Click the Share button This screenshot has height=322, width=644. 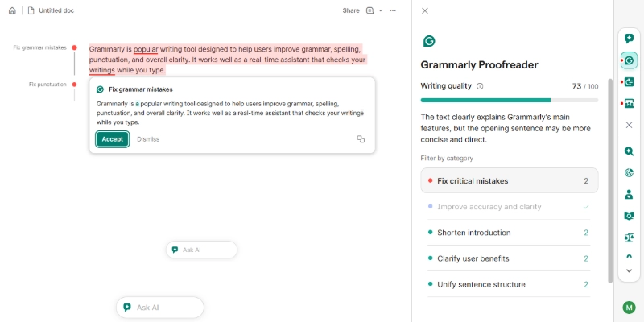[351, 10]
